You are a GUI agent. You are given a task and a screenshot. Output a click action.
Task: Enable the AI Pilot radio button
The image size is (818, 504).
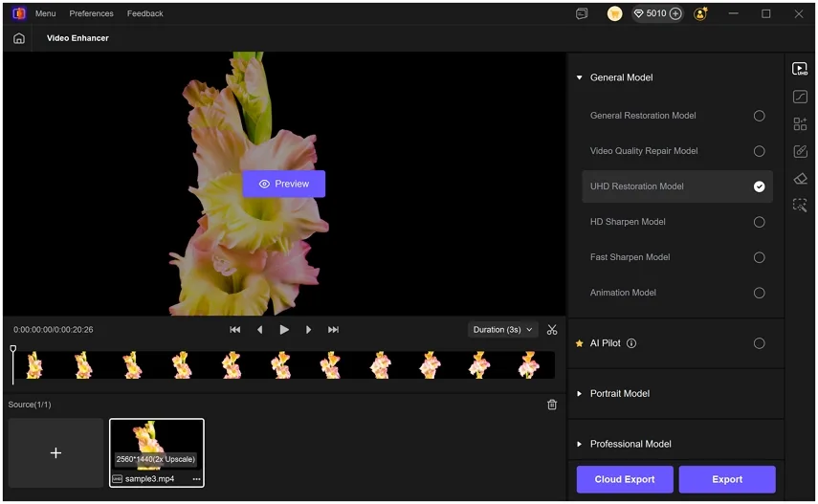pyautogui.click(x=759, y=343)
